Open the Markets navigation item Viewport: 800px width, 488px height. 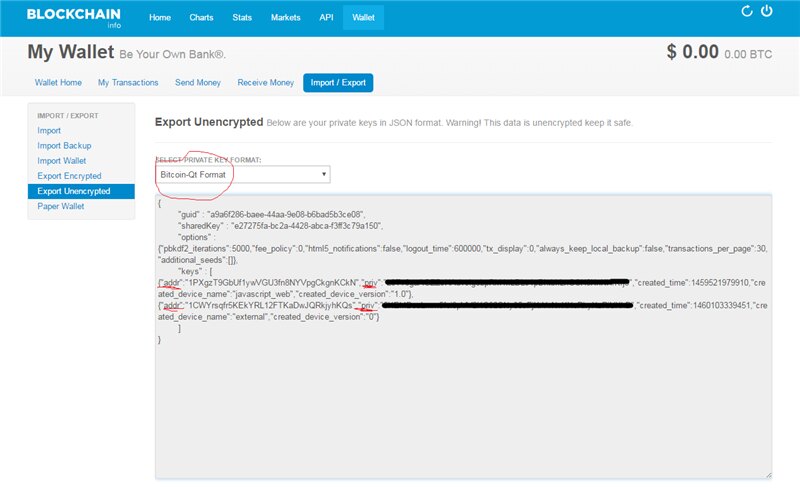[285, 17]
